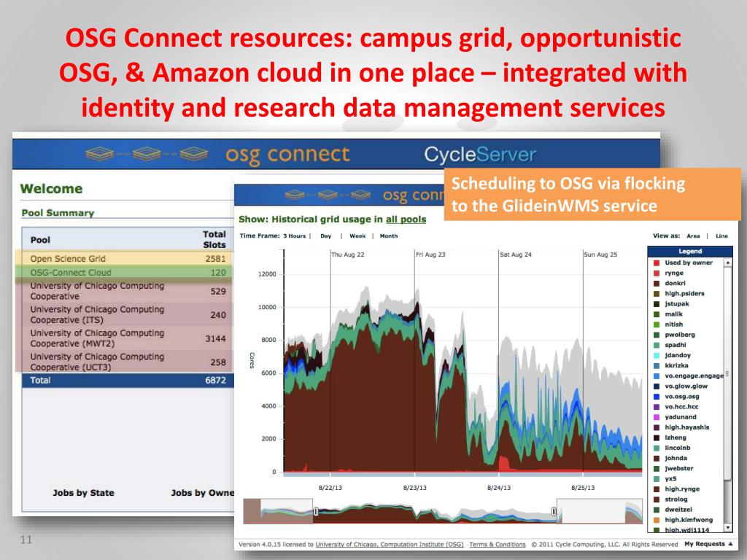Click the Cooperative (ITS) pool row
This screenshot has width=747, height=560.
pyautogui.click(x=127, y=315)
